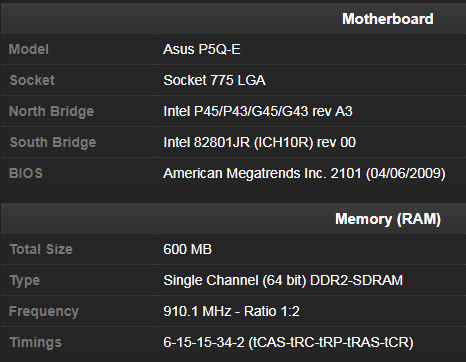Click Intel P45/P43/G45/G43 rev A3 value
The image size is (466, 362).
point(258,111)
